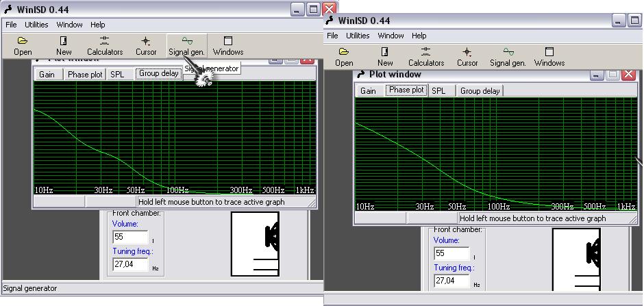Click Volume field in right window front chamber

point(451,253)
